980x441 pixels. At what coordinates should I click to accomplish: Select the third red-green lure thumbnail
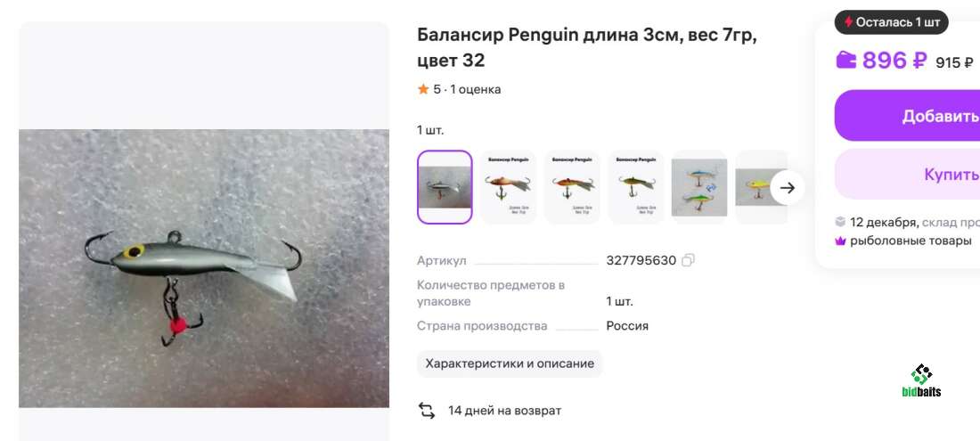coord(573,187)
